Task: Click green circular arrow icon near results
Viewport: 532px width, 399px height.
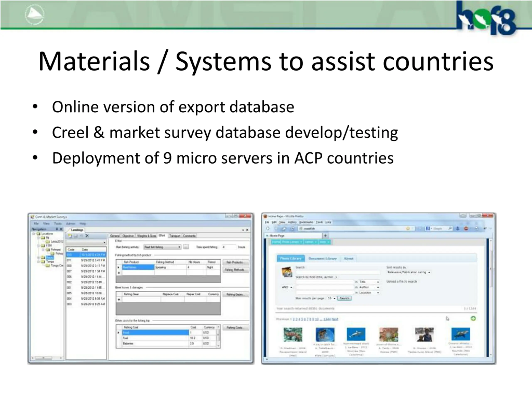Action: click(473, 318)
